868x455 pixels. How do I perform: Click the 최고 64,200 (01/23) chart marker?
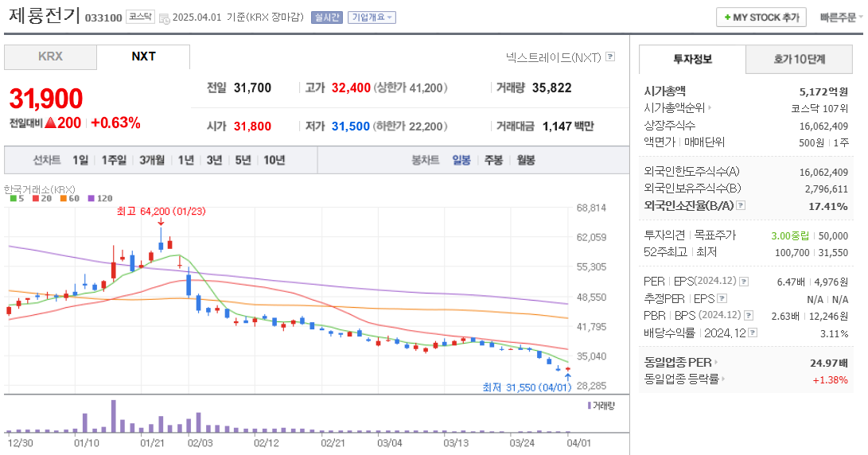click(x=161, y=212)
